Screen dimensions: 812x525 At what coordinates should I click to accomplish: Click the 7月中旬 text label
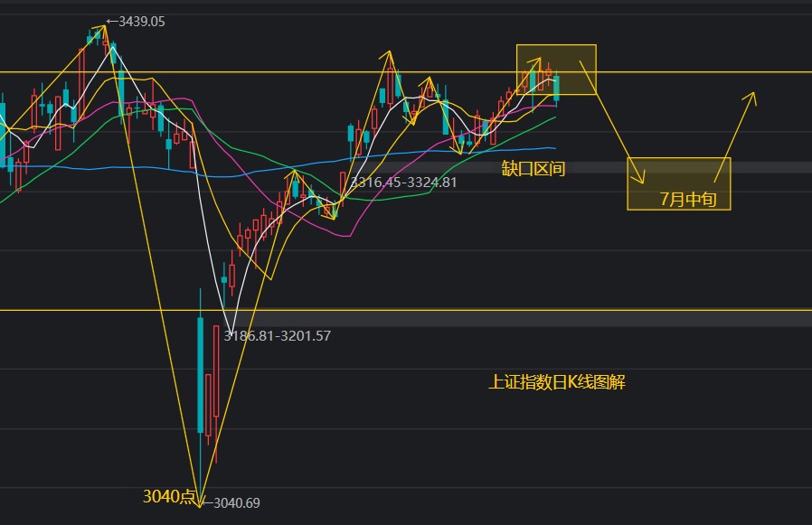click(688, 199)
